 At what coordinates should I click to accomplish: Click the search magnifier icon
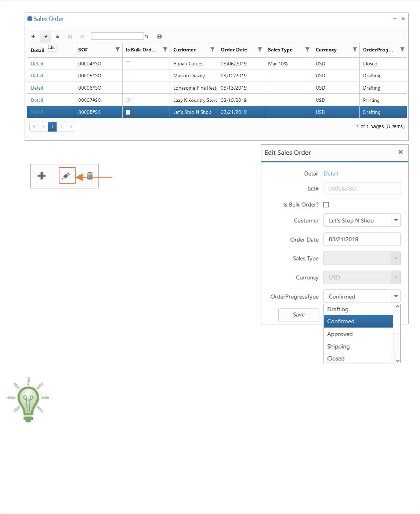click(x=146, y=36)
